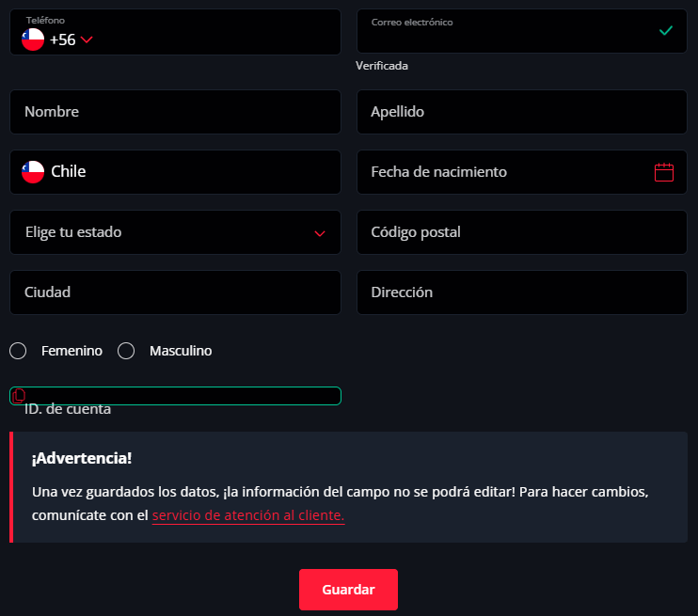The width and height of the screenshot is (698, 616).
Task: Click the Chile flag in the country field
Action: [33, 172]
